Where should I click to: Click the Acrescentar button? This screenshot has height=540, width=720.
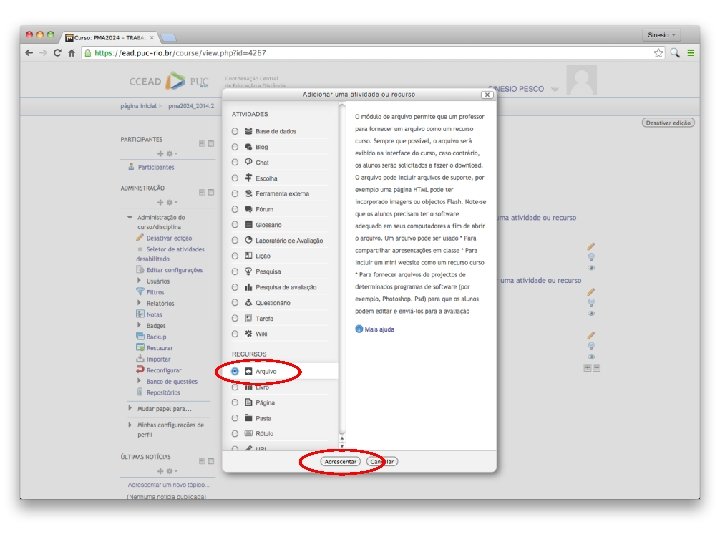click(340, 461)
